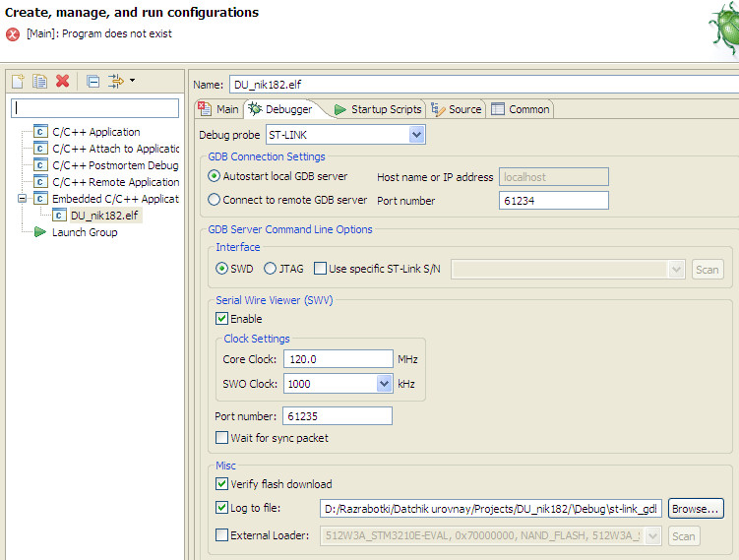Select the C/C++ Postmortem Debugger item
This screenshot has width=739, height=560.
pyautogui.click(x=114, y=165)
